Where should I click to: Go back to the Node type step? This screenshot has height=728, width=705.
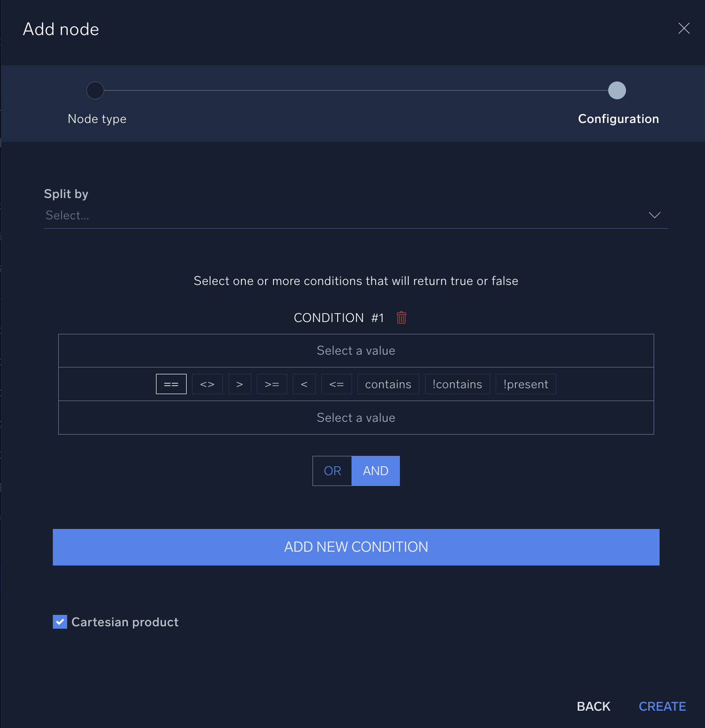593,706
